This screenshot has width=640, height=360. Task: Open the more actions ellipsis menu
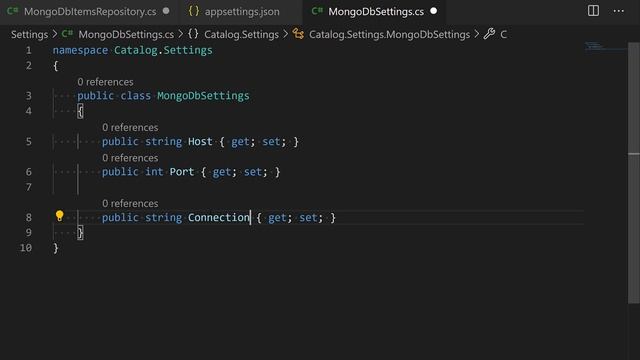[619, 11]
